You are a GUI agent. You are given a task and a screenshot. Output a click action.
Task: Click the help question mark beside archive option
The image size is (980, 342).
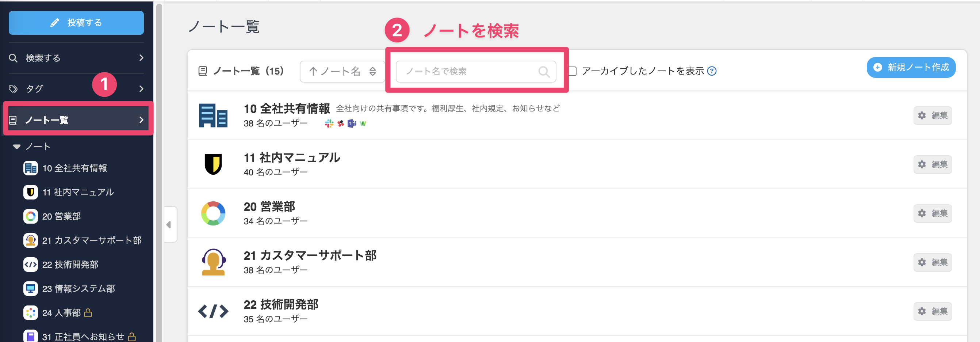[x=711, y=71]
